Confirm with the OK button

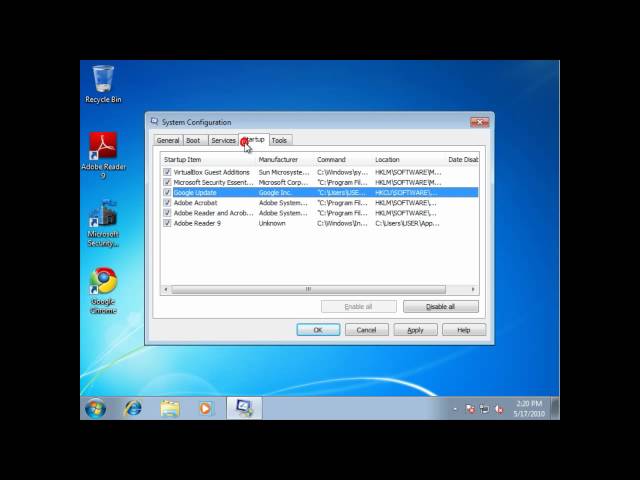[318, 330]
